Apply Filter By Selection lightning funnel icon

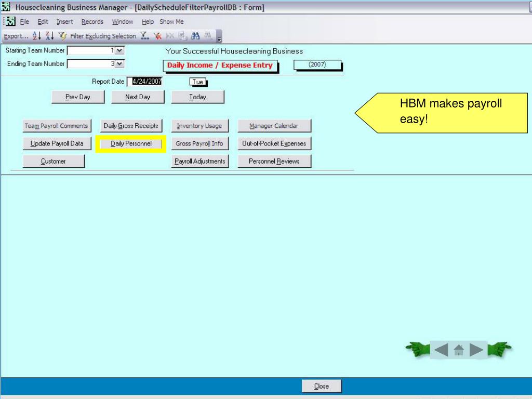(x=62, y=36)
